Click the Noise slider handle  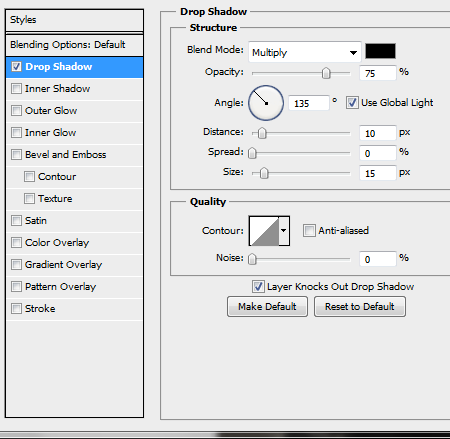[252, 259]
